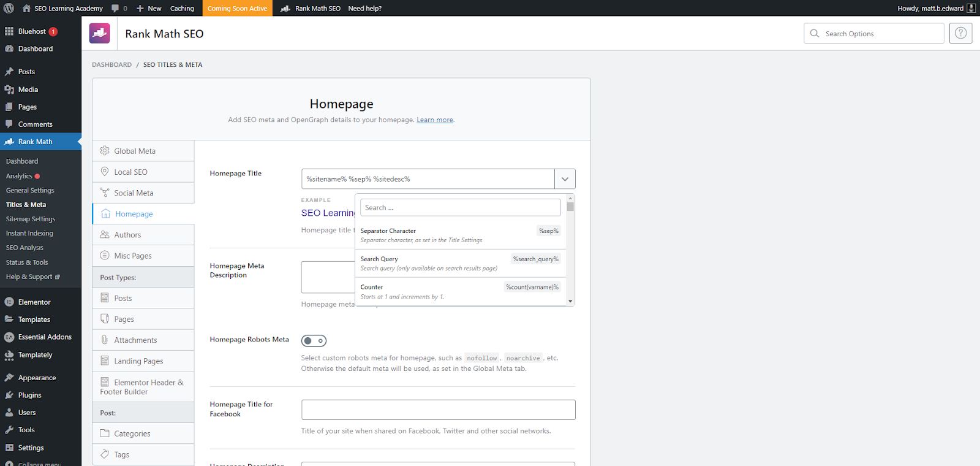The width and height of the screenshot is (980, 466).
Task: Click the Social Meta share icon
Action: pyautogui.click(x=105, y=193)
